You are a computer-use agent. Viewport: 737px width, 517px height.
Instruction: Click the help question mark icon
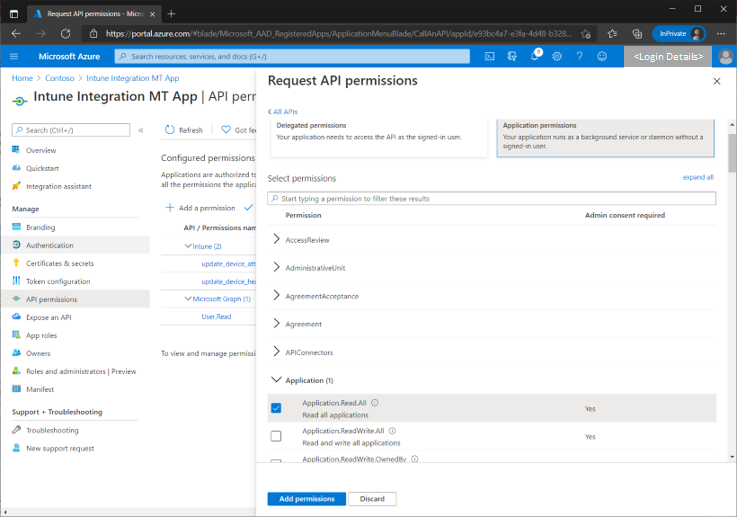click(x=579, y=56)
